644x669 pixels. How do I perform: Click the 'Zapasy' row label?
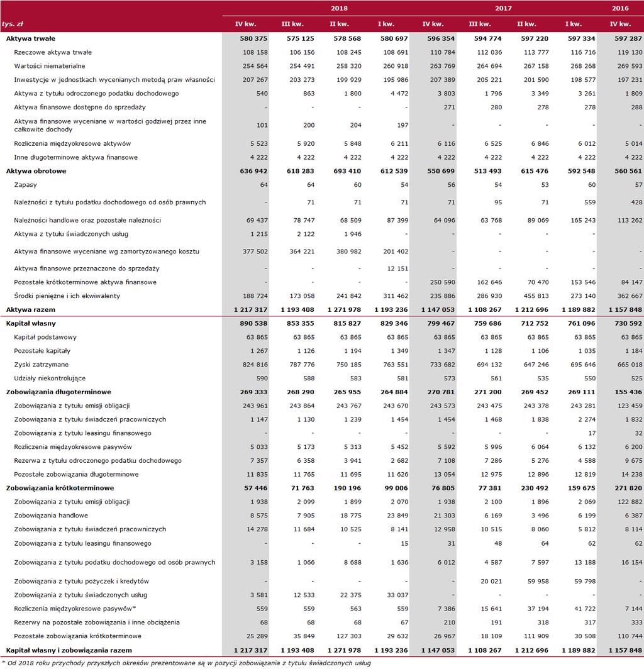tap(25, 185)
